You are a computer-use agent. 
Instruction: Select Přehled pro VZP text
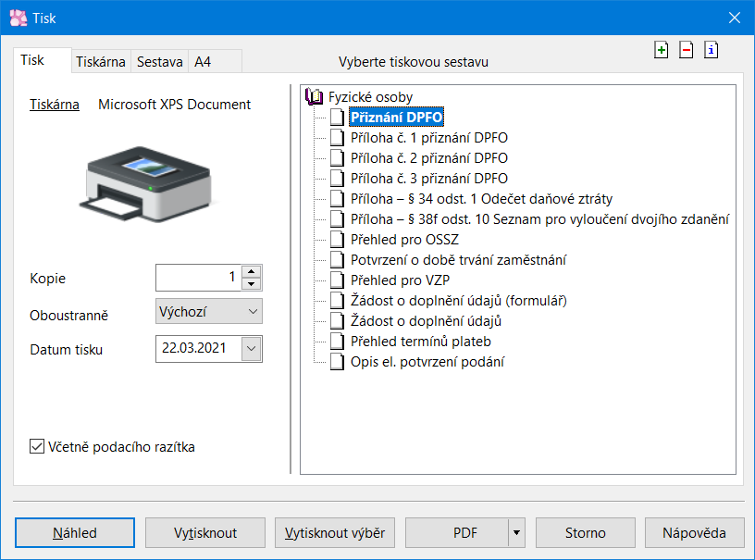[400, 280]
